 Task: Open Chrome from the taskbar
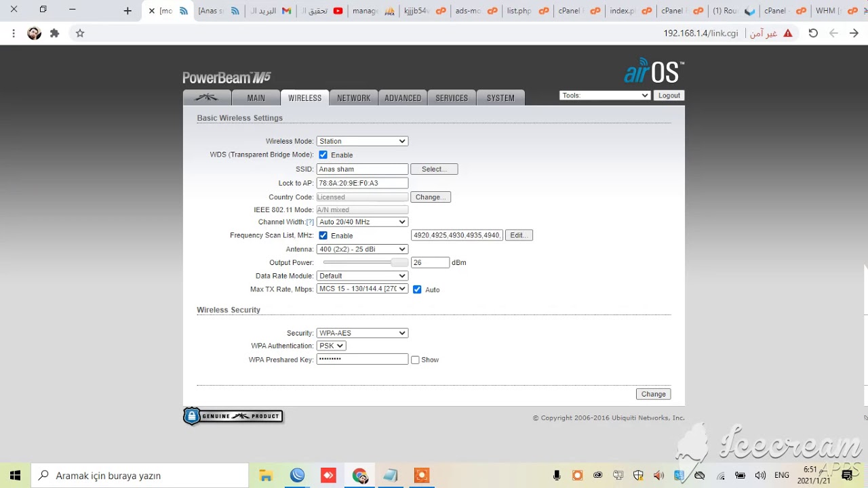pyautogui.click(x=359, y=475)
